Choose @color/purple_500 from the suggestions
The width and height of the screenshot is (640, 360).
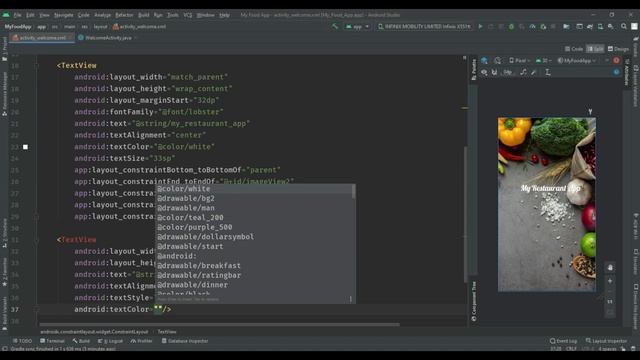[254, 227]
